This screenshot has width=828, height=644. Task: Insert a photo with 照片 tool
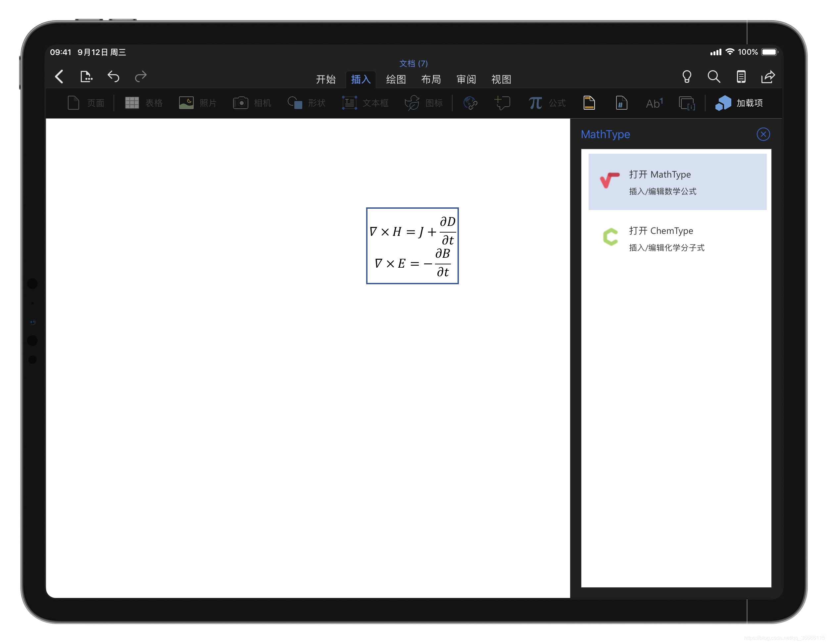coord(197,103)
